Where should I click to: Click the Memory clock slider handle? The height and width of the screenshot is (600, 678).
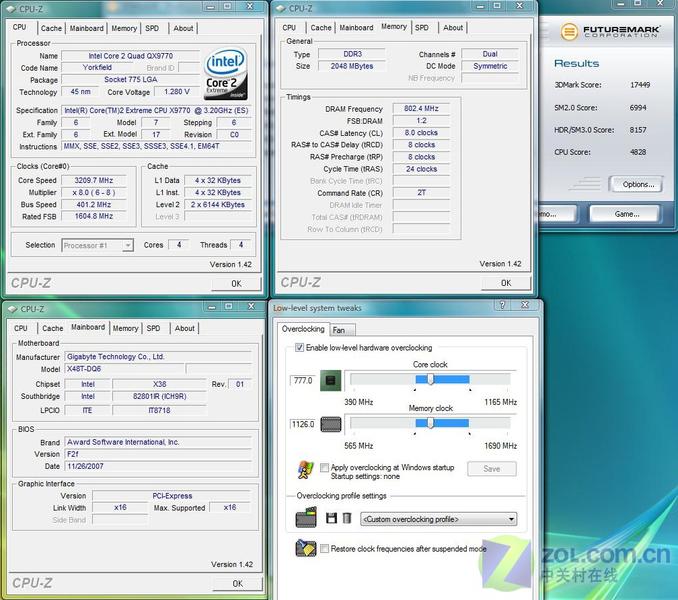click(430, 423)
